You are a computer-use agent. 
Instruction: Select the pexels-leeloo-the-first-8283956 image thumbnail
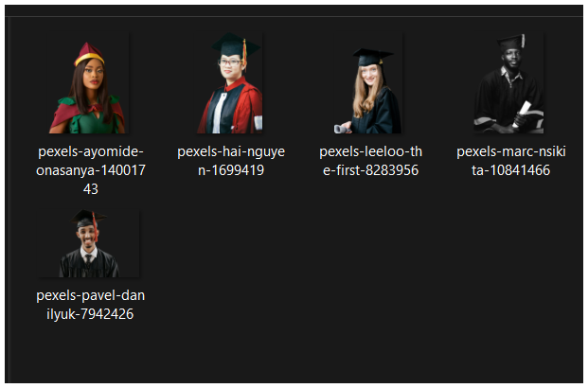[368, 83]
